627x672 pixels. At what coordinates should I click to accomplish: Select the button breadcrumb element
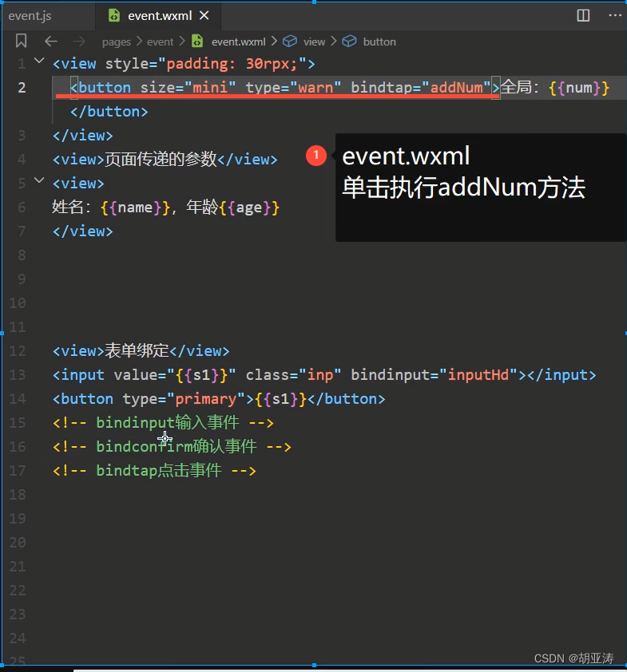(x=379, y=42)
